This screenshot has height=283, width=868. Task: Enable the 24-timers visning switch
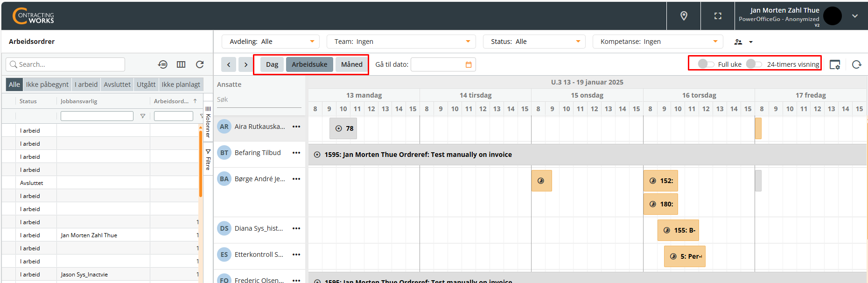754,64
